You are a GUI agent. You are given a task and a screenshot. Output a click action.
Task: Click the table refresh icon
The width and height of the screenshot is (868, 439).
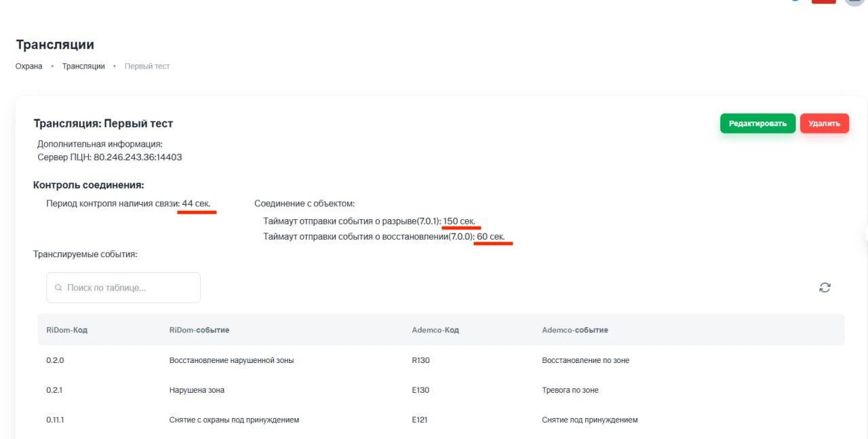pos(825,288)
